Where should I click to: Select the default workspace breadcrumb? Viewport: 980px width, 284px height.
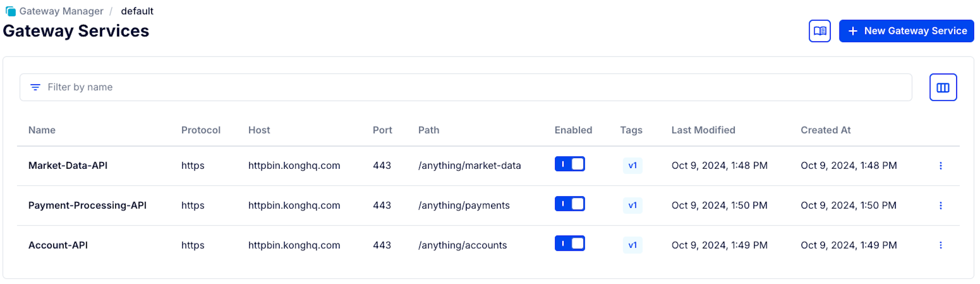[x=137, y=11]
